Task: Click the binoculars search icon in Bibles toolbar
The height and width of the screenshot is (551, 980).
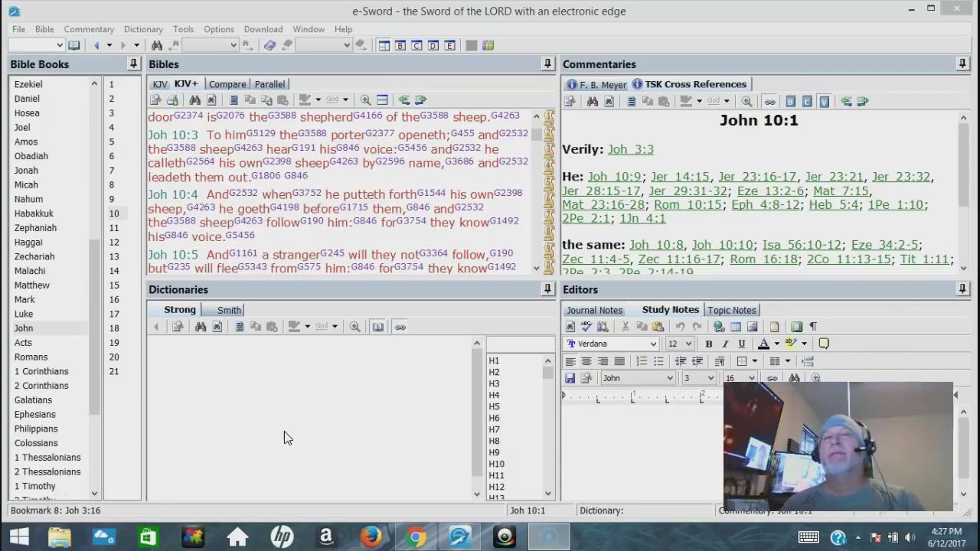Action: 194,100
